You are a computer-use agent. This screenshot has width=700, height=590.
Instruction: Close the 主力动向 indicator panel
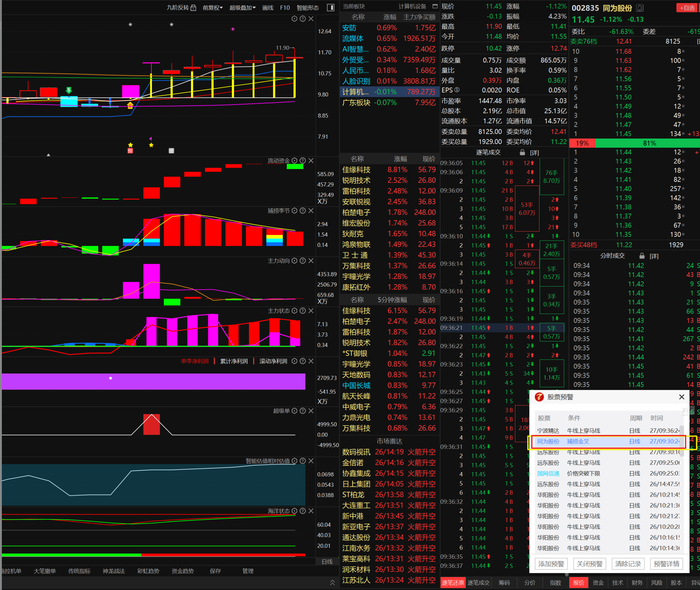(x=311, y=260)
